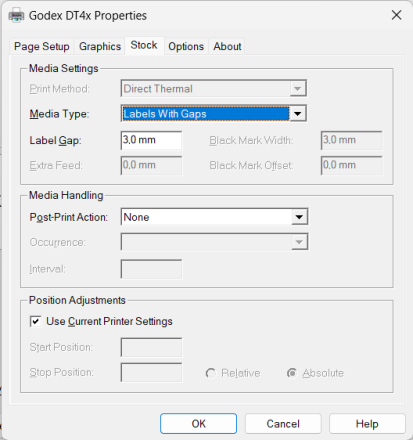Image resolution: width=413 pixels, height=440 pixels.
Task: Uncheck Use Current Printer Settings checkbox
Action: click(35, 321)
